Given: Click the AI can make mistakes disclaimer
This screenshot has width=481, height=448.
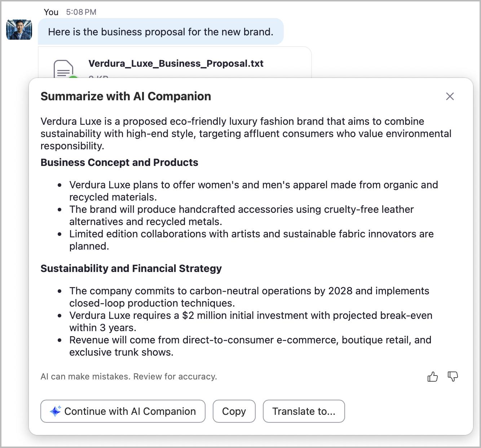Looking at the screenshot, I should click(129, 377).
